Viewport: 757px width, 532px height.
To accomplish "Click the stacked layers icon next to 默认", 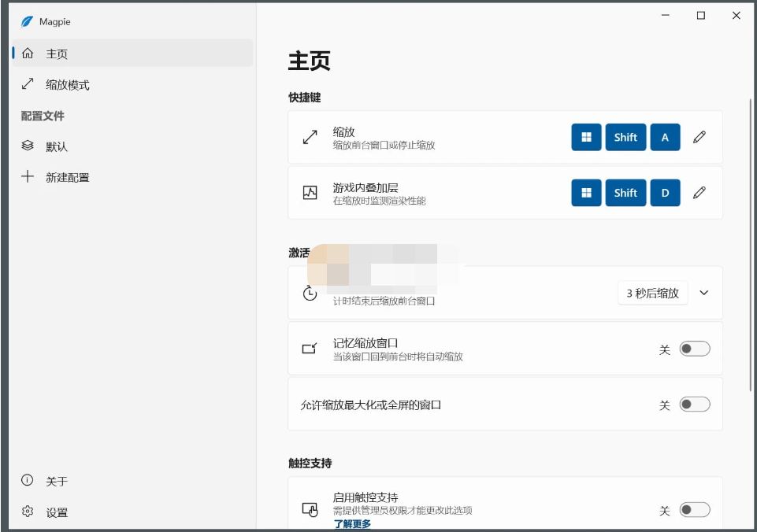I will pyautogui.click(x=28, y=146).
